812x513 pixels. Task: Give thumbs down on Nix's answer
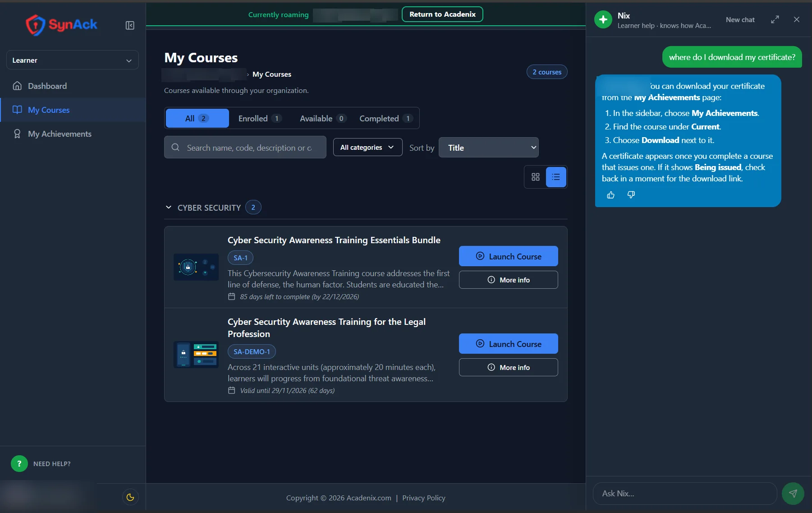pos(631,195)
